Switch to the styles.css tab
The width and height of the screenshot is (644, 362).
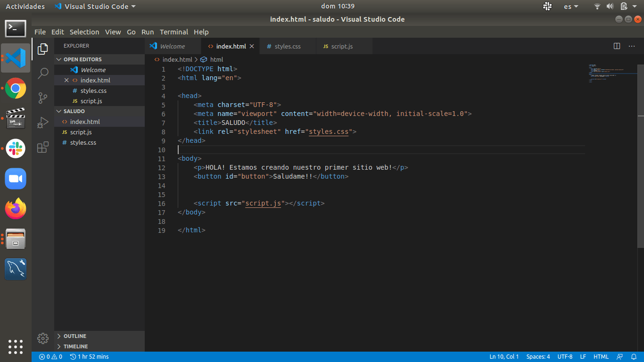point(287,47)
